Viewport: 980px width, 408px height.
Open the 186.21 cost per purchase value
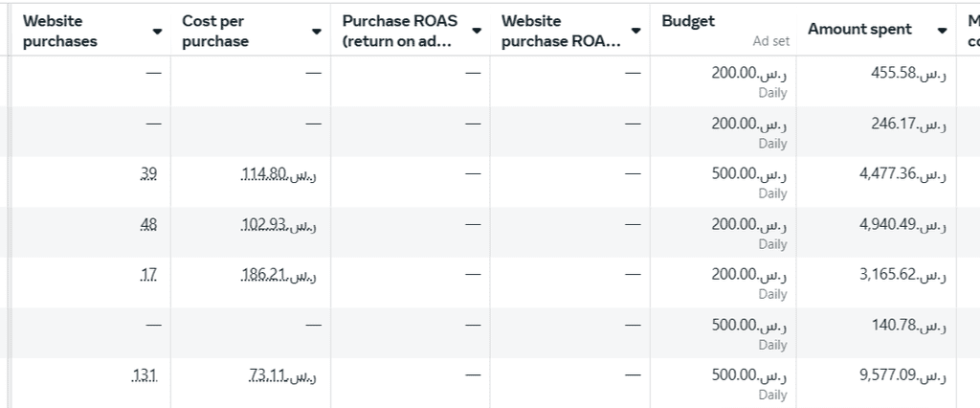(279, 275)
